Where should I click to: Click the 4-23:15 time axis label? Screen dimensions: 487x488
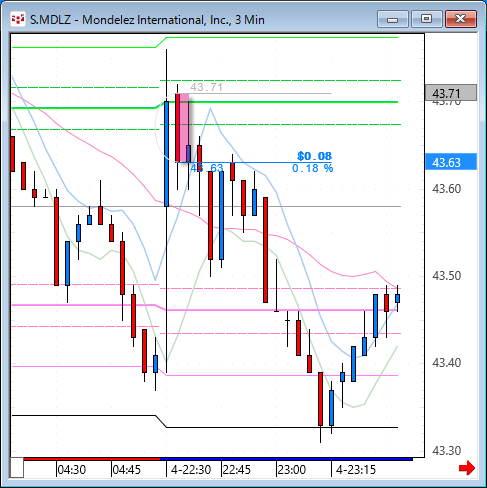pyautogui.click(x=356, y=470)
